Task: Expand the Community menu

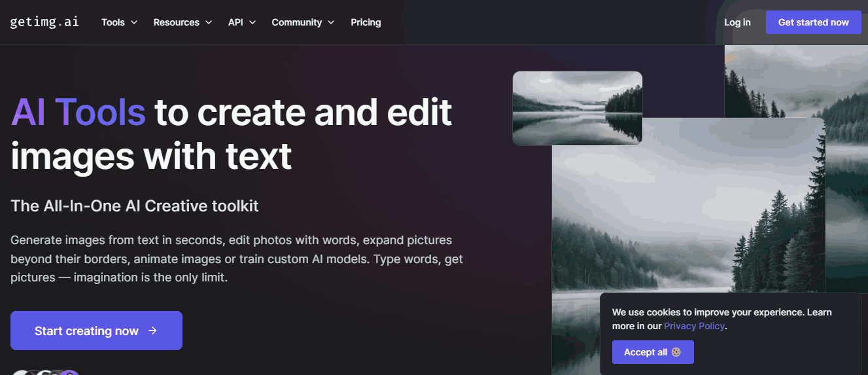Action: (302, 22)
